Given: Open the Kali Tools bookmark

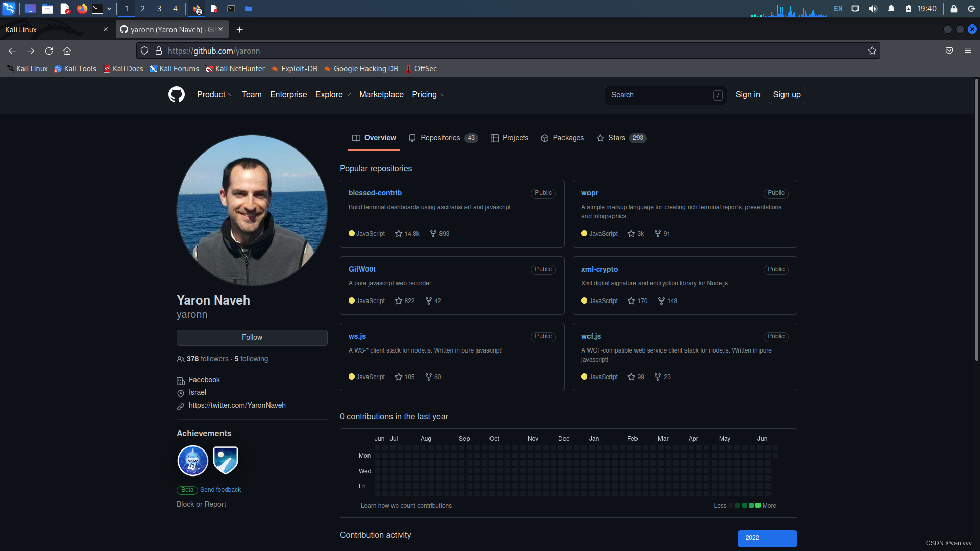Looking at the screenshot, I should coord(76,69).
